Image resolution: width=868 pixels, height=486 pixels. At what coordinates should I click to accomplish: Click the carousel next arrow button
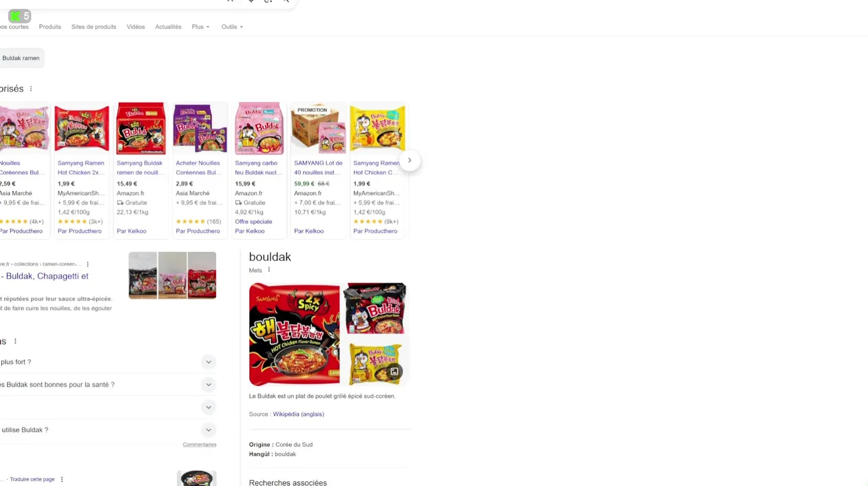tap(409, 161)
